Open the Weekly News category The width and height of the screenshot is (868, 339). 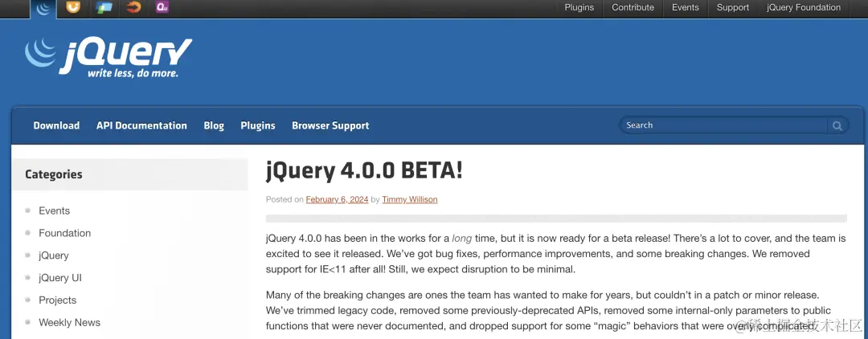tap(69, 322)
